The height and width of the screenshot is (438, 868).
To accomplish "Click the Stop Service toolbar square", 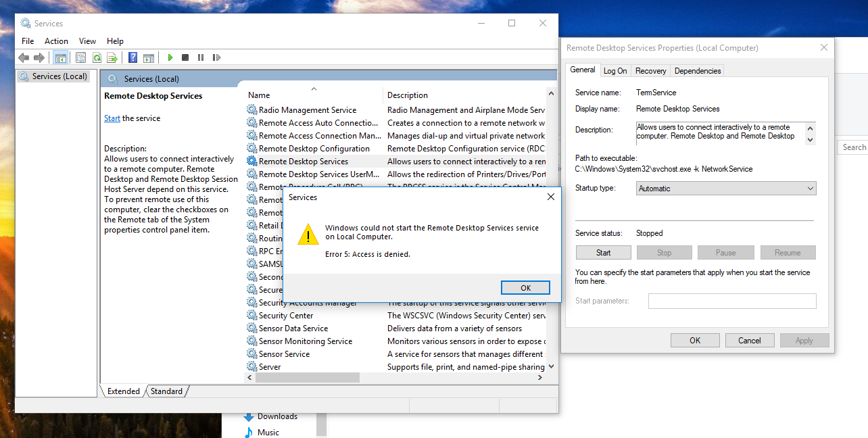I will (185, 58).
